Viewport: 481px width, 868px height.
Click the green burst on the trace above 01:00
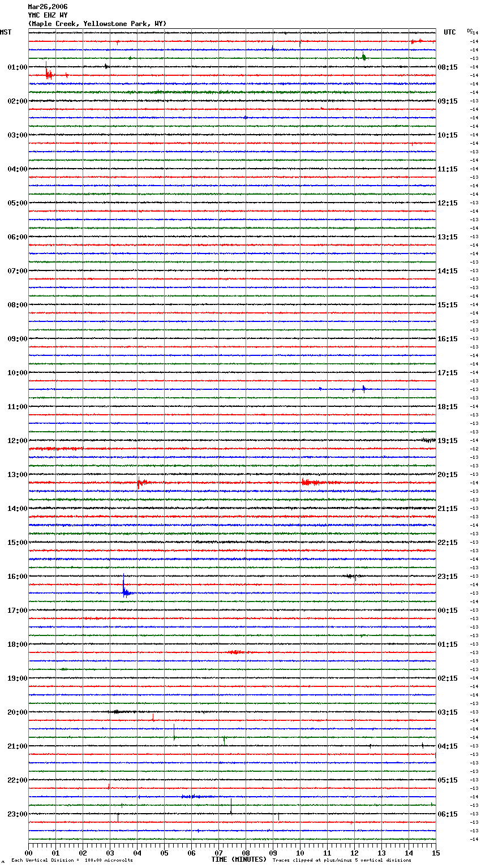364,57
